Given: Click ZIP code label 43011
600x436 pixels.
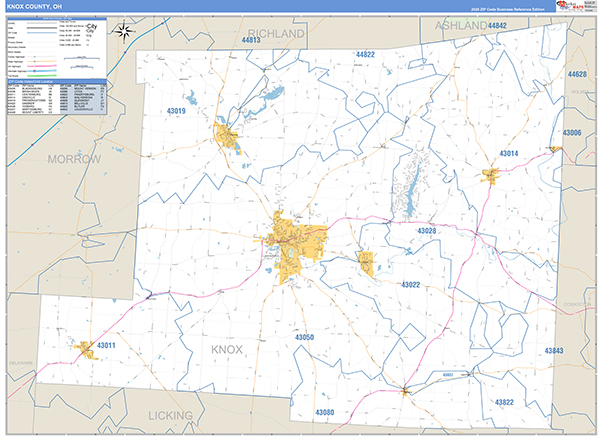Looking at the screenshot, I should (x=106, y=345).
